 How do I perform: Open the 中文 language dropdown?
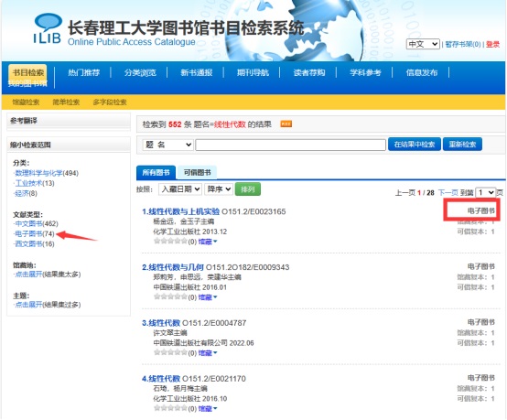pos(423,44)
